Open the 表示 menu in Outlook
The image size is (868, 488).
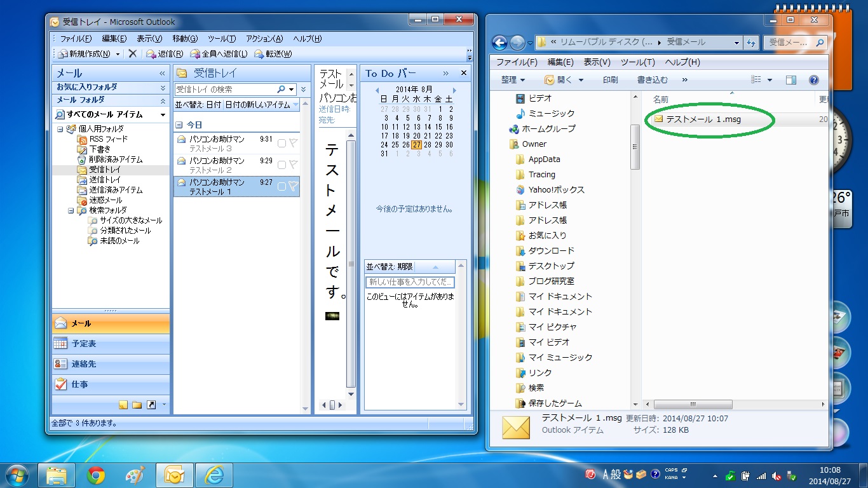click(x=149, y=39)
